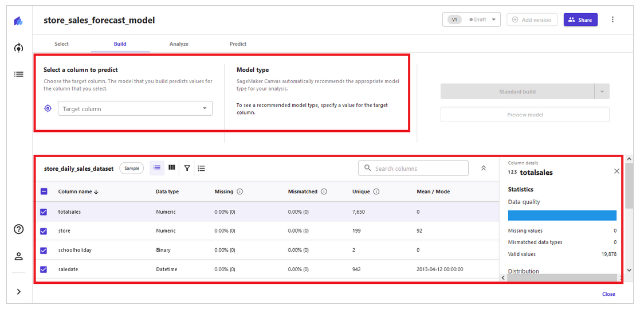Click the store row name
Viewport: 644px width, 313px height.
coord(64,231)
